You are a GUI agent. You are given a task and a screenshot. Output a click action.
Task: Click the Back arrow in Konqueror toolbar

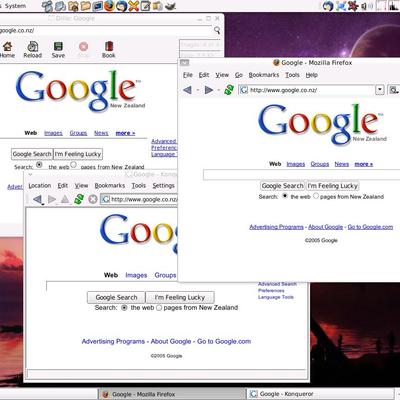point(37,199)
